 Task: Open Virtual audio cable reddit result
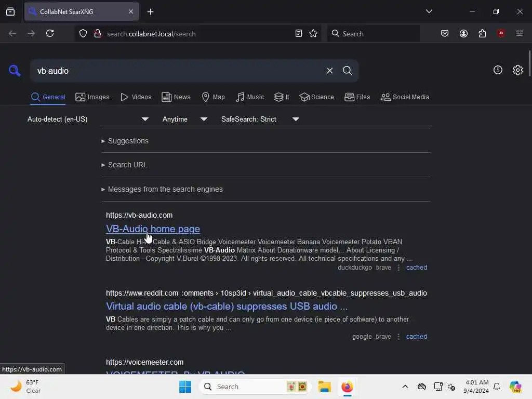coord(227,307)
